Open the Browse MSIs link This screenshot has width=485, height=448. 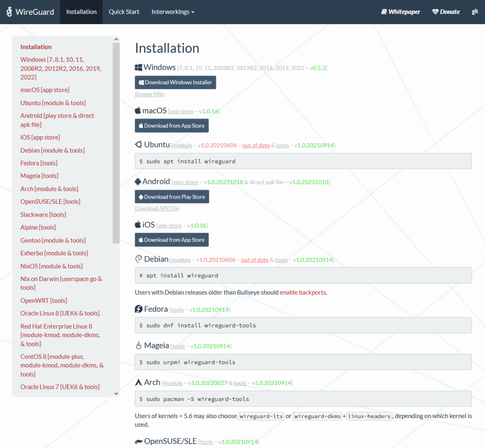point(150,94)
